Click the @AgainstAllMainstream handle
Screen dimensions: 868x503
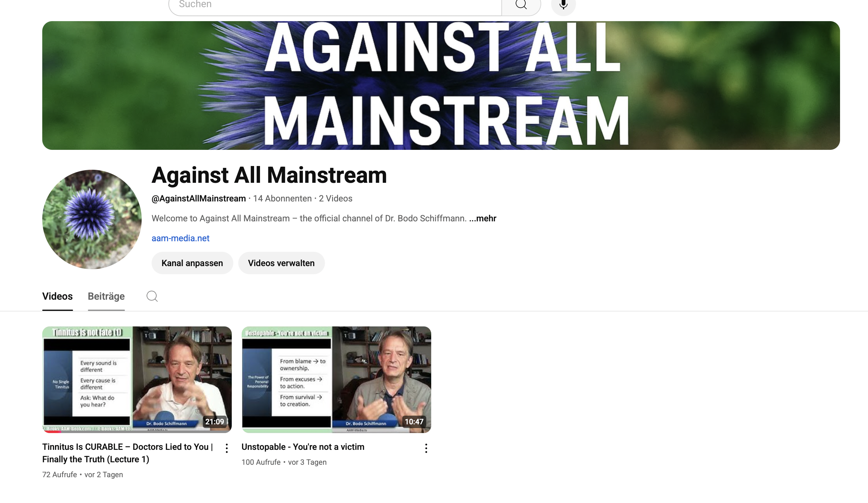pos(199,198)
